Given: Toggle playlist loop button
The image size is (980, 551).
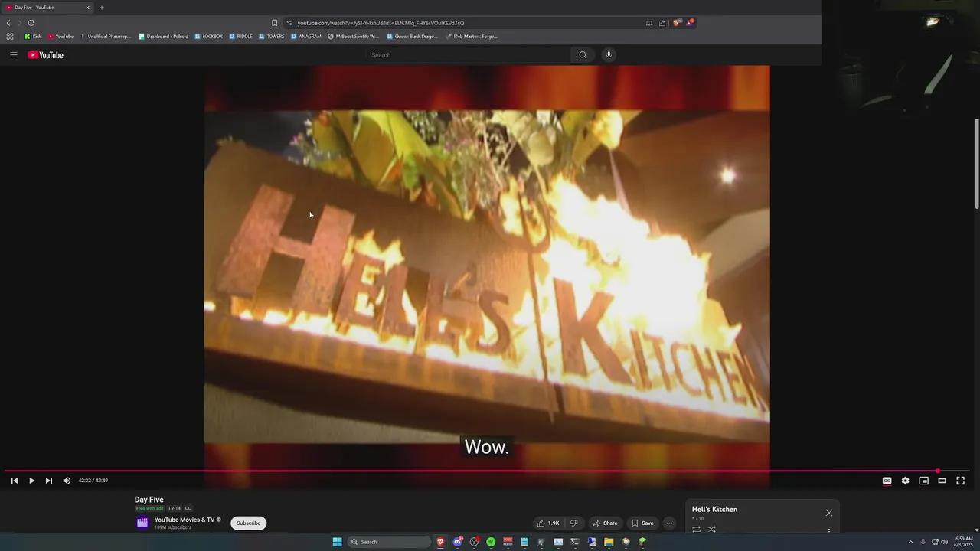Looking at the screenshot, I should 697,529.
